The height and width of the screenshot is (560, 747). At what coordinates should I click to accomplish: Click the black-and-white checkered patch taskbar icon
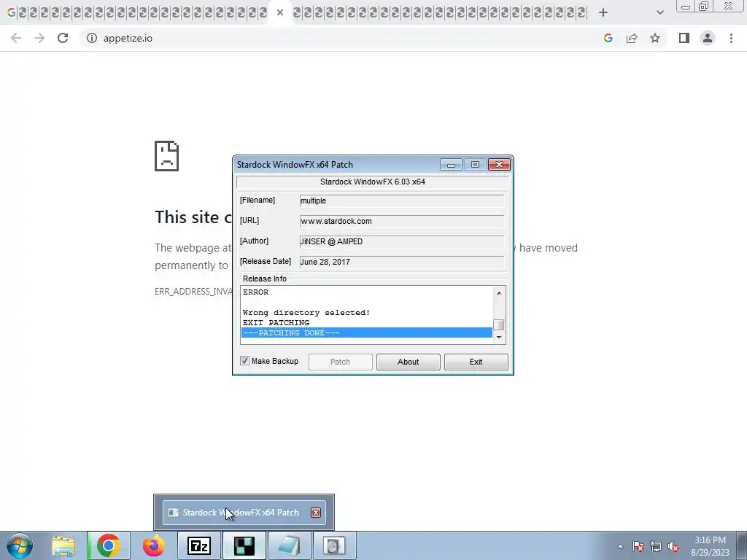(x=244, y=545)
